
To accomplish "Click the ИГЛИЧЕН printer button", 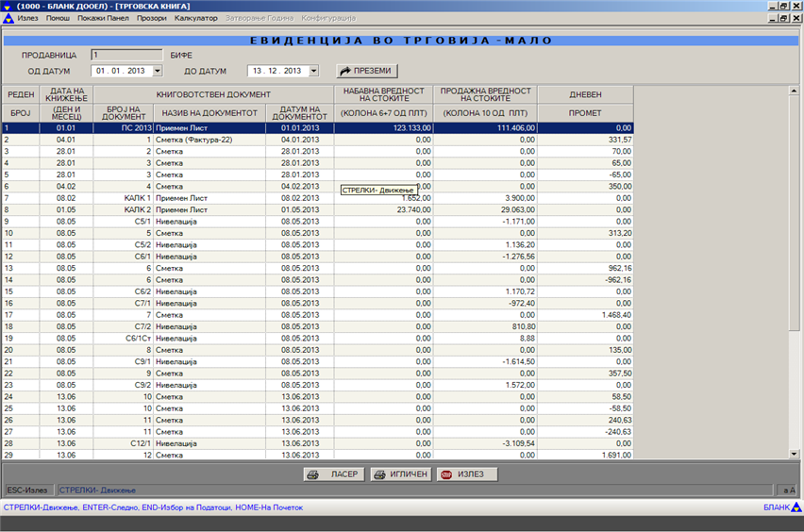I will tap(401, 474).
